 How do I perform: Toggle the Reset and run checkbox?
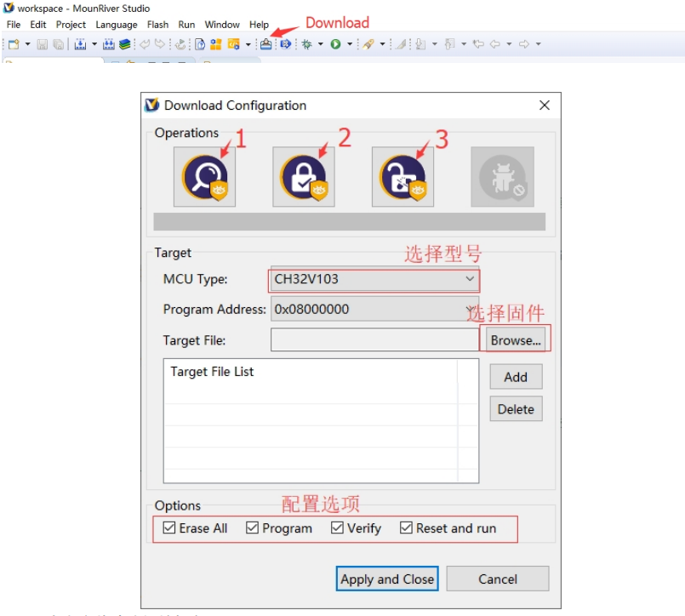[406, 528]
